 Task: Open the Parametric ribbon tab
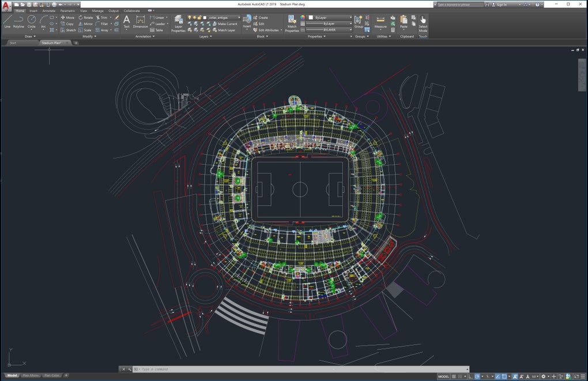coord(67,10)
